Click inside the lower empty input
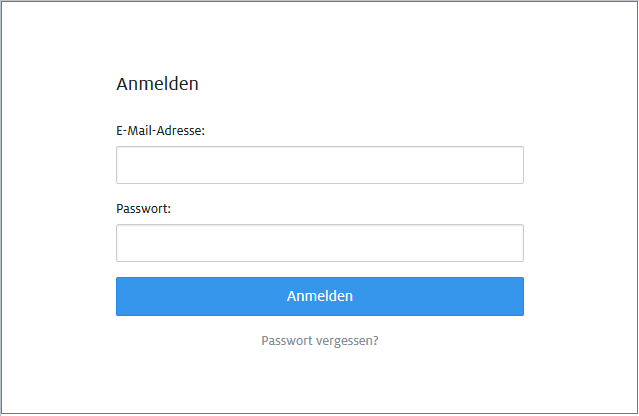This screenshot has height=416, width=639. point(319,243)
